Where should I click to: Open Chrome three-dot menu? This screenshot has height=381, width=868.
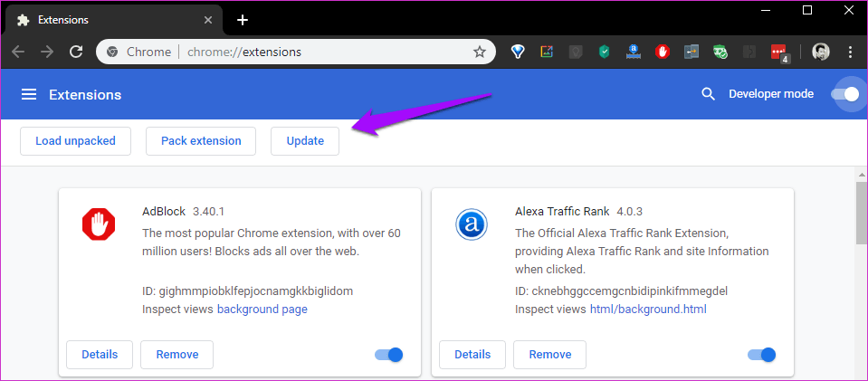(x=851, y=52)
